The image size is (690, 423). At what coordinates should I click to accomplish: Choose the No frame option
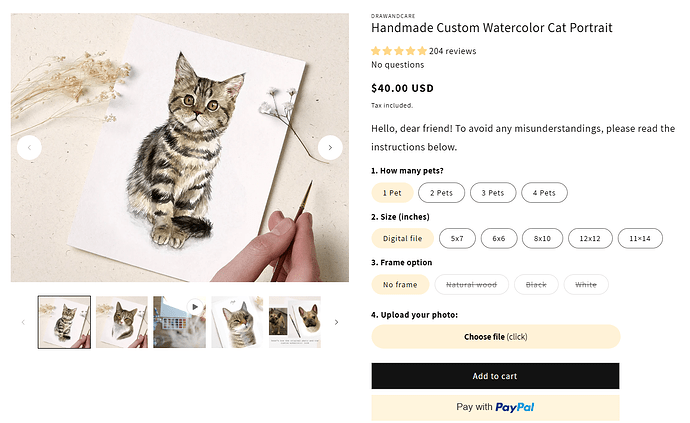click(x=399, y=285)
